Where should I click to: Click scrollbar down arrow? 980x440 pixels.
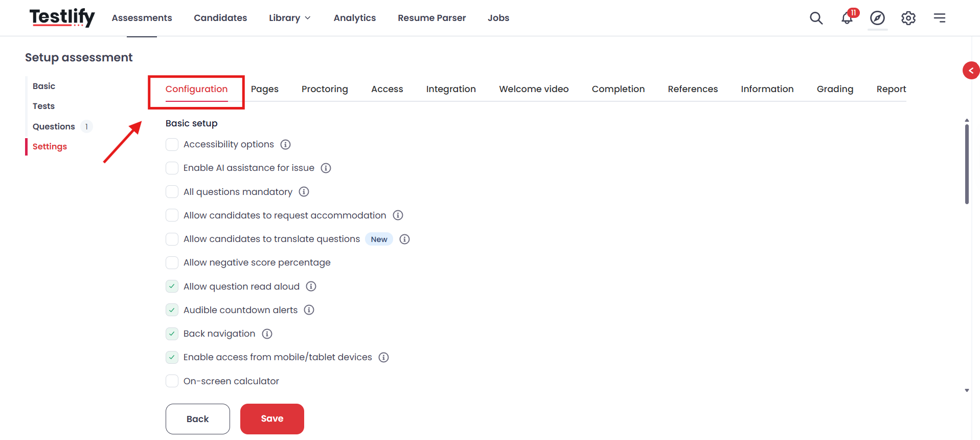point(966,390)
